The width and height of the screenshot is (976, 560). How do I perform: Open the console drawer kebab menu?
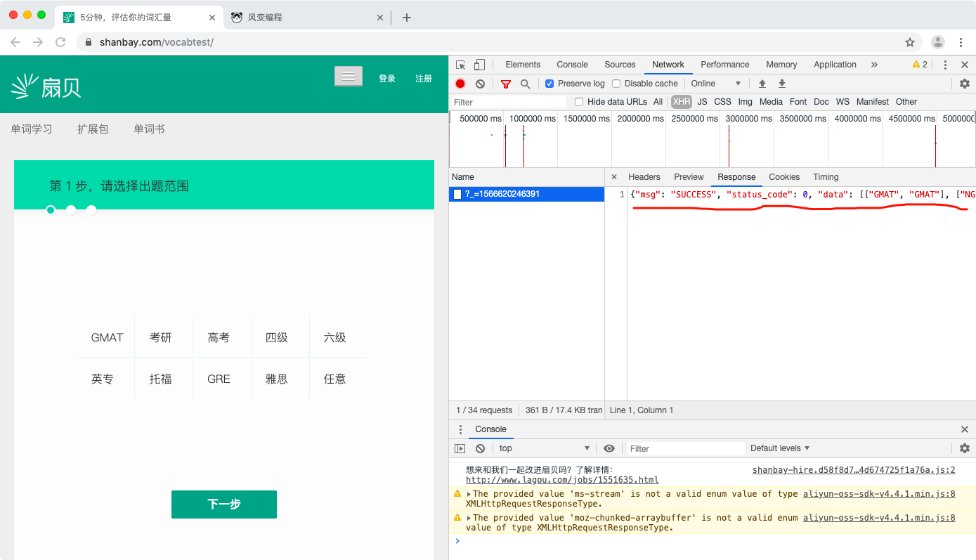(x=461, y=429)
